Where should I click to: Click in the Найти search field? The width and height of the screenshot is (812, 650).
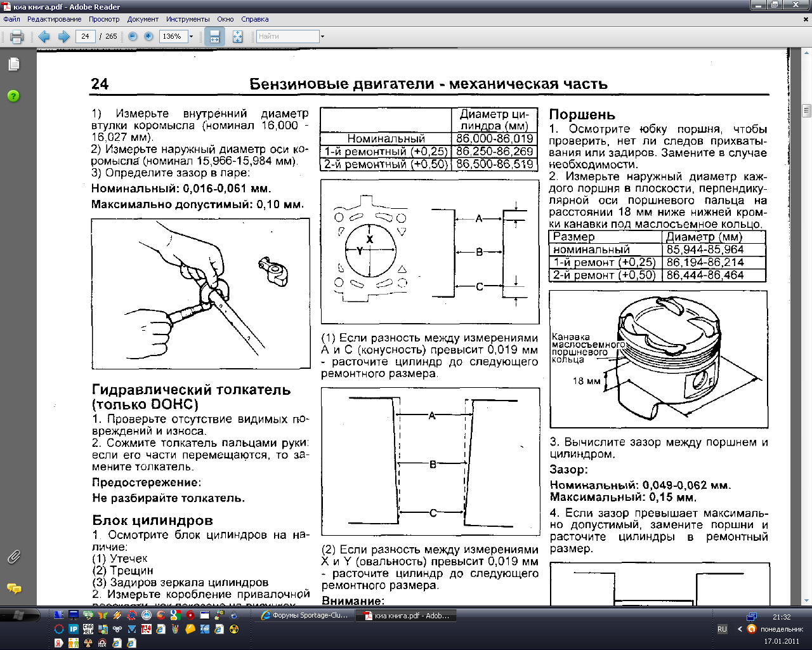[287, 37]
